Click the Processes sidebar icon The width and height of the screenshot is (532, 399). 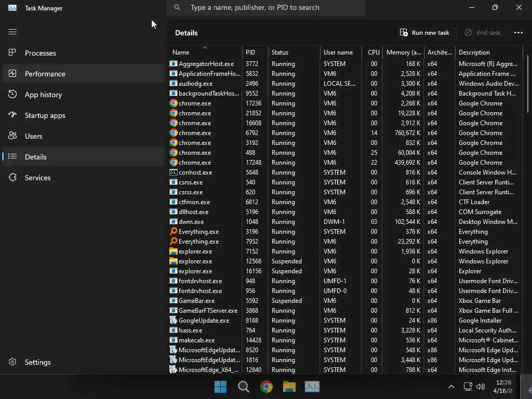pyautogui.click(x=12, y=52)
